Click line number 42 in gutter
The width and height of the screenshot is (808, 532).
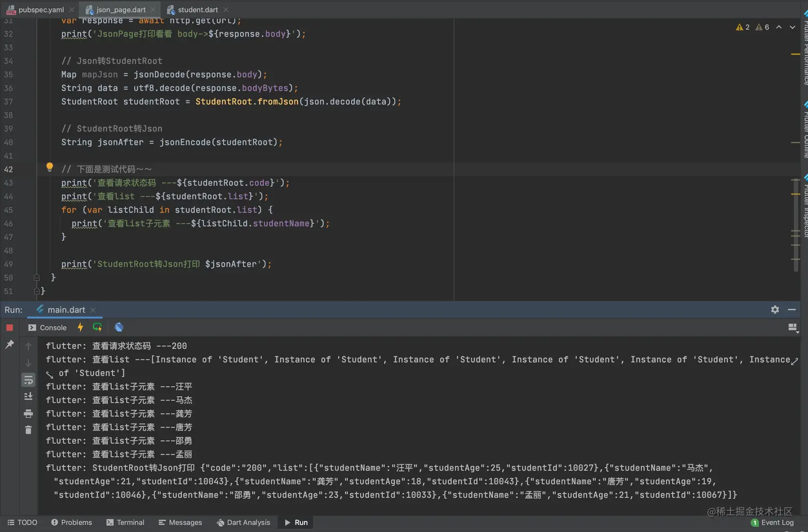pyautogui.click(x=9, y=169)
